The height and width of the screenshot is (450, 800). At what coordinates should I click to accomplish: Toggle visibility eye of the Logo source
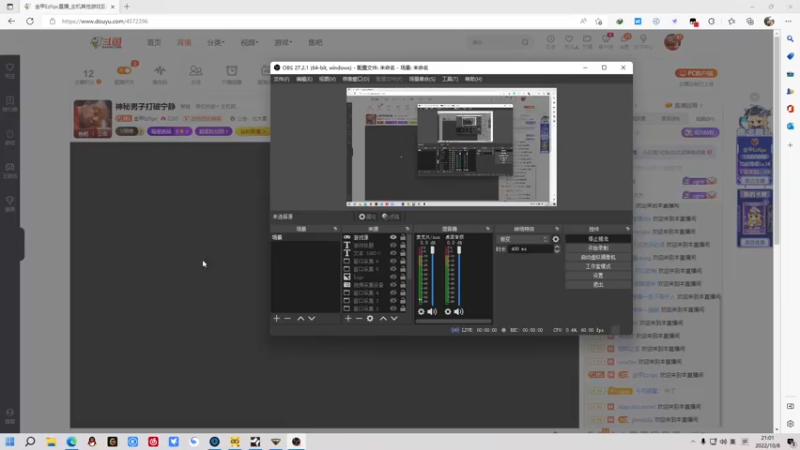coord(393,277)
